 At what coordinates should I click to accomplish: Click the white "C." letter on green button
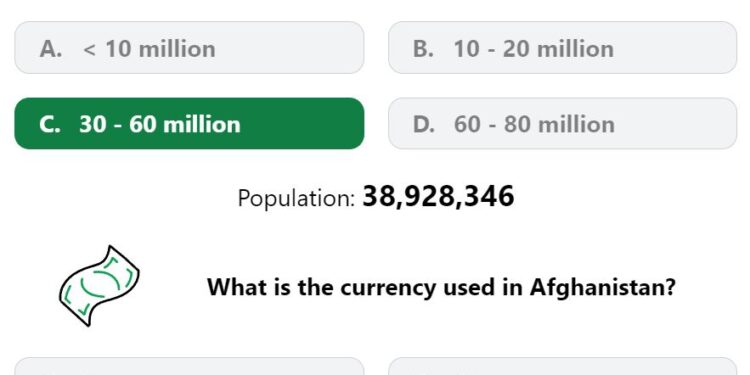tap(50, 124)
